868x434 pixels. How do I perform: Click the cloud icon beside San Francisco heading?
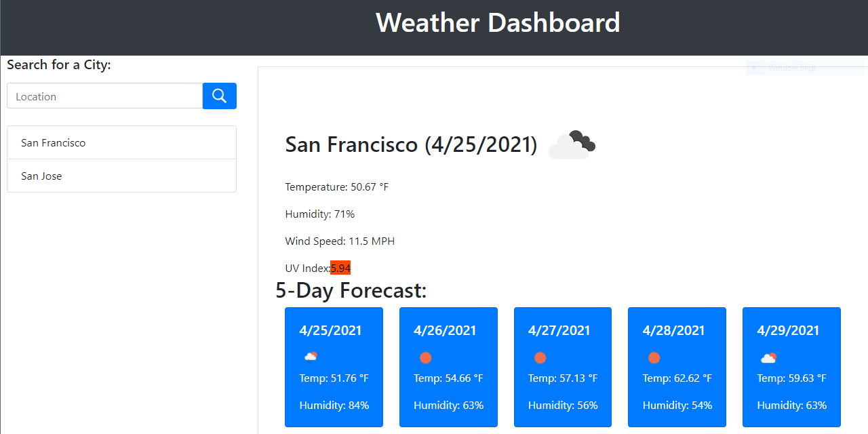(x=572, y=143)
